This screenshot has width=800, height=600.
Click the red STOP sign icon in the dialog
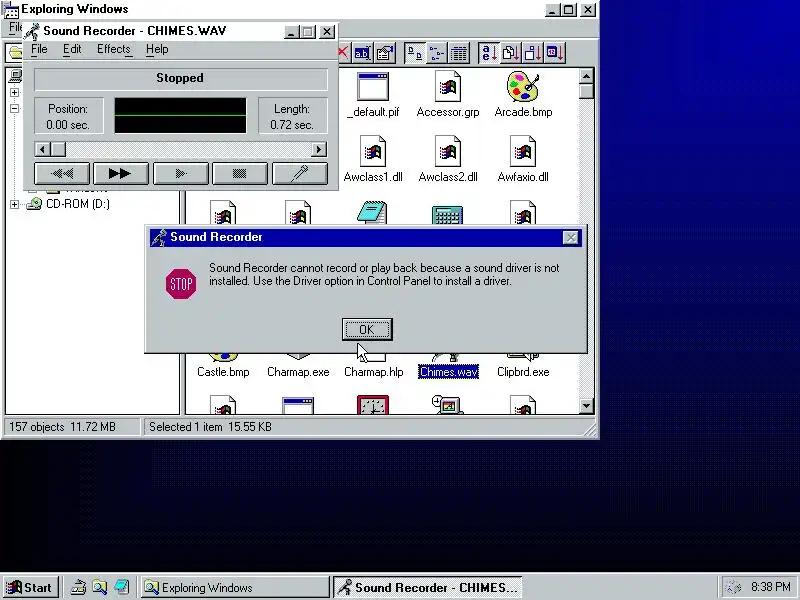point(181,284)
